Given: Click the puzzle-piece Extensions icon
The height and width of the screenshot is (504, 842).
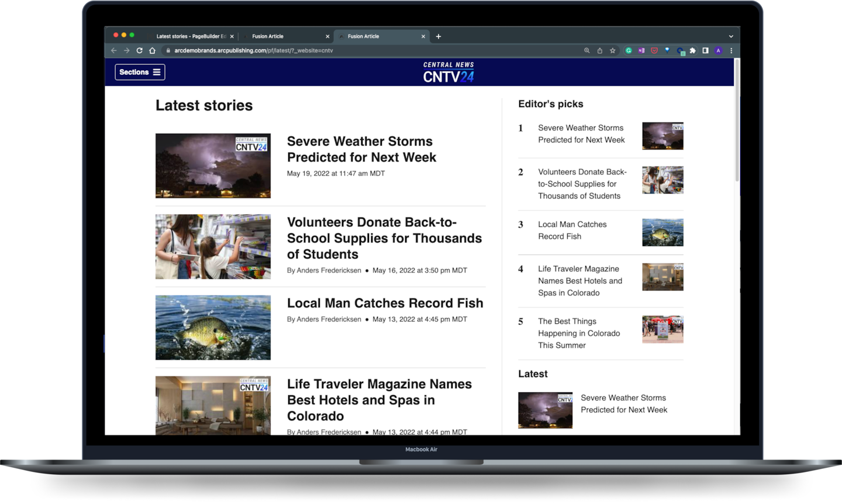Looking at the screenshot, I should pyautogui.click(x=693, y=50).
